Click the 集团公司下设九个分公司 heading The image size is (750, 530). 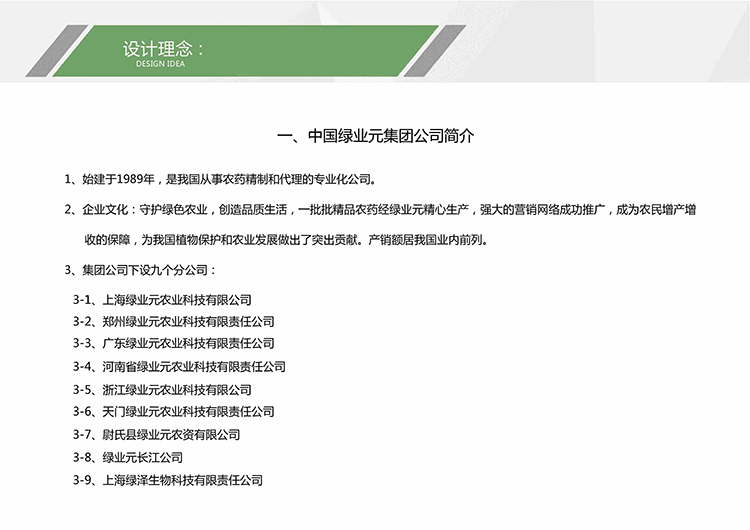click(x=139, y=270)
